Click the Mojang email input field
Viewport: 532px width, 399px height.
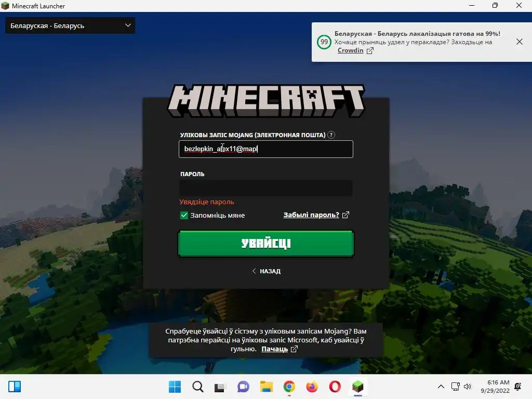coord(265,149)
